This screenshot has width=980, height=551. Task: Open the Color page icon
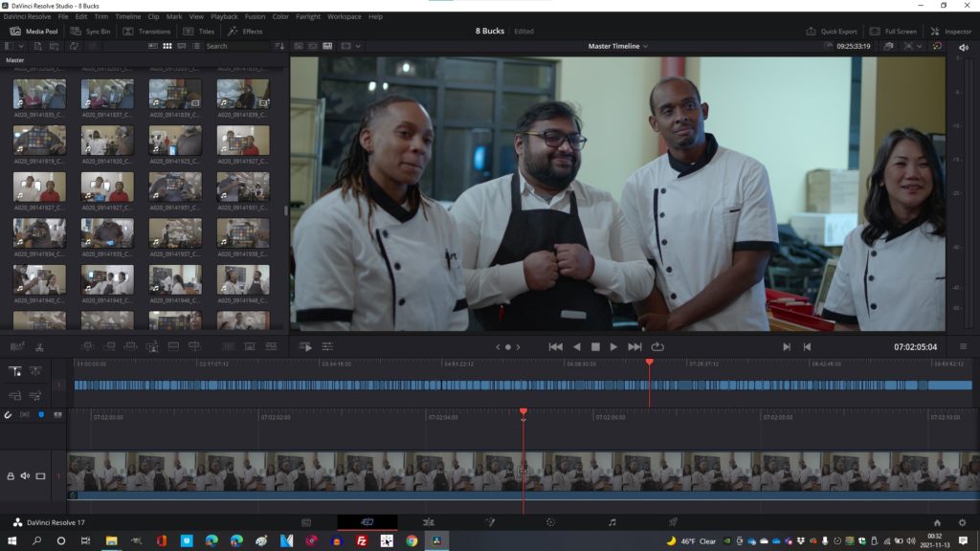pos(550,522)
